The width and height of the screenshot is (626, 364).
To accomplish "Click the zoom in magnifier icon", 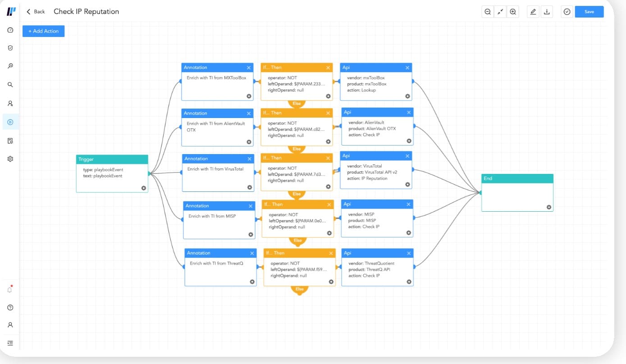I will click(513, 12).
